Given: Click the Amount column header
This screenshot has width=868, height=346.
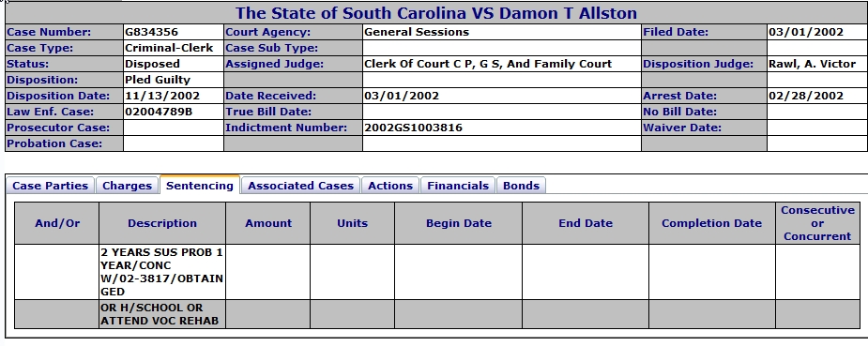Looking at the screenshot, I should tap(268, 223).
